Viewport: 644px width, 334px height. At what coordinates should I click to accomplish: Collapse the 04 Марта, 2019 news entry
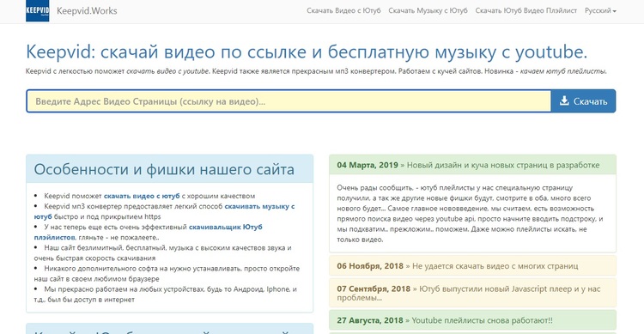[x=472, y=165]
